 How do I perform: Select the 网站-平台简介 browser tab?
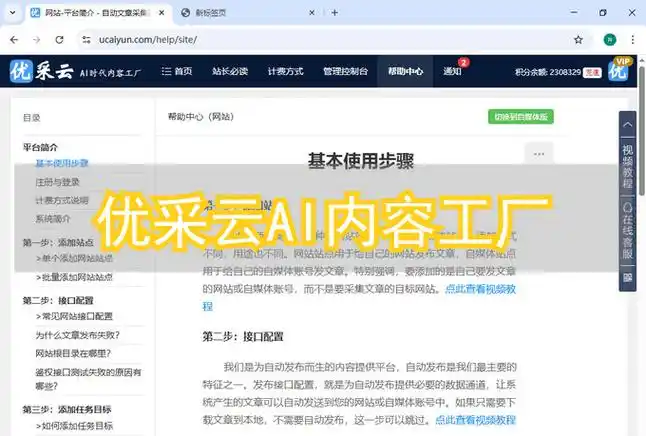98,13
